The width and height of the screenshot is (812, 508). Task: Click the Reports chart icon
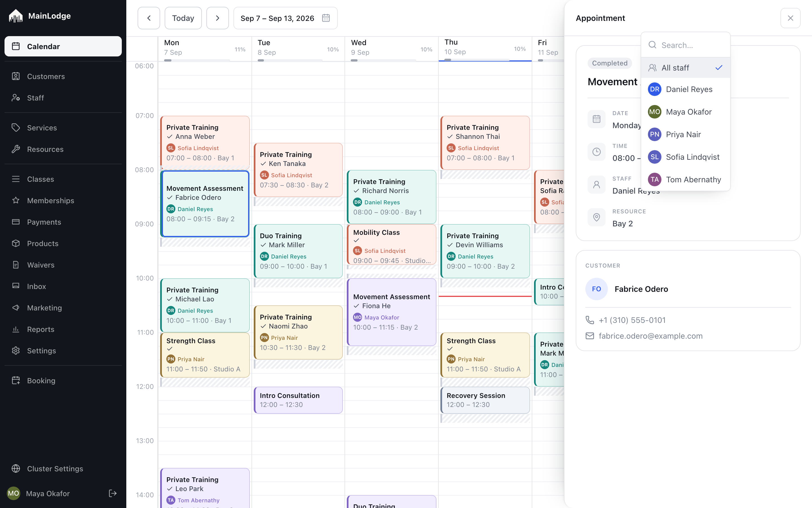coord(16,329)
